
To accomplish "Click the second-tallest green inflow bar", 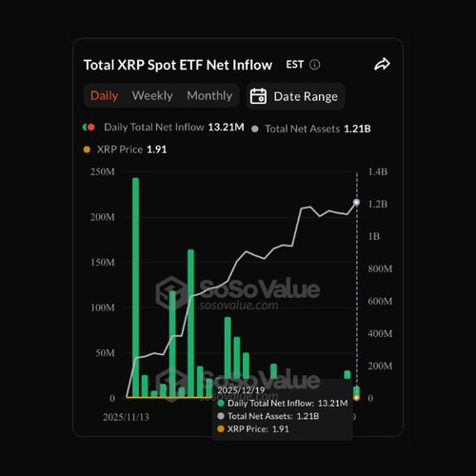I will click(190, 323).
